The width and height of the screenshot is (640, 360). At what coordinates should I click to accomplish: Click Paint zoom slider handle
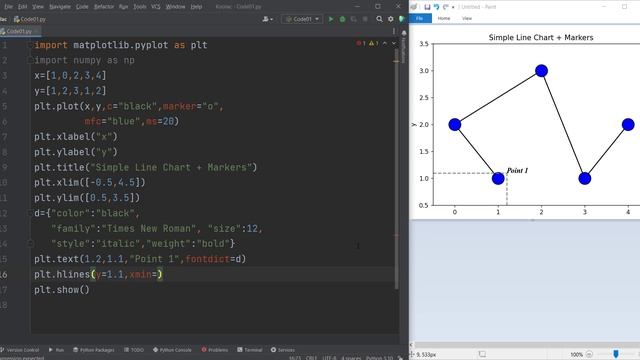click(x=616, y=354)
